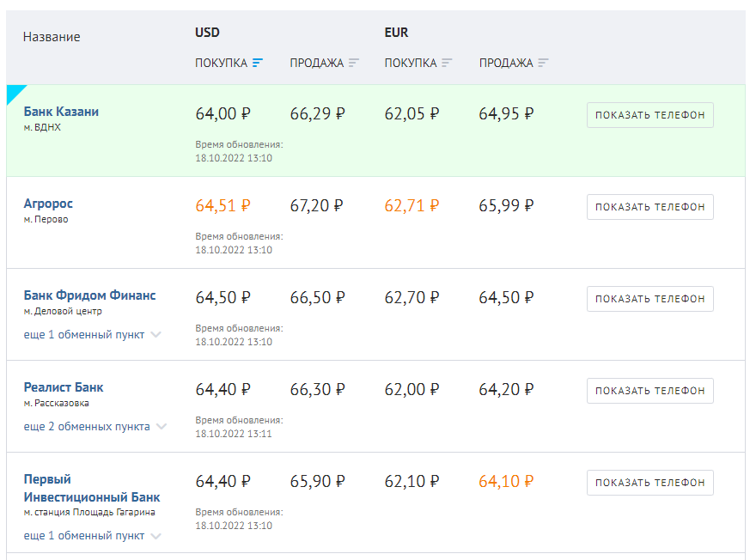Viewport: 750px width, 560px height.
Task: Select Банк Казани EUR sell 64,95 ₽
Action: click(506, 114)
